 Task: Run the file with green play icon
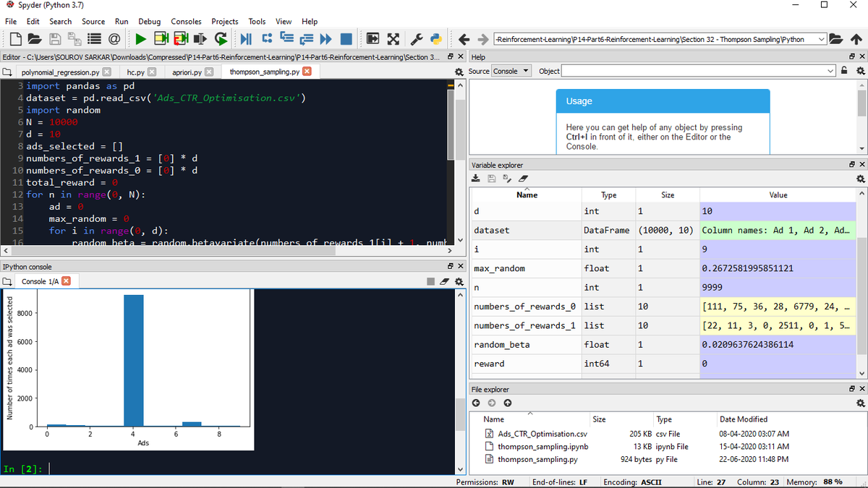coord(142,39)
